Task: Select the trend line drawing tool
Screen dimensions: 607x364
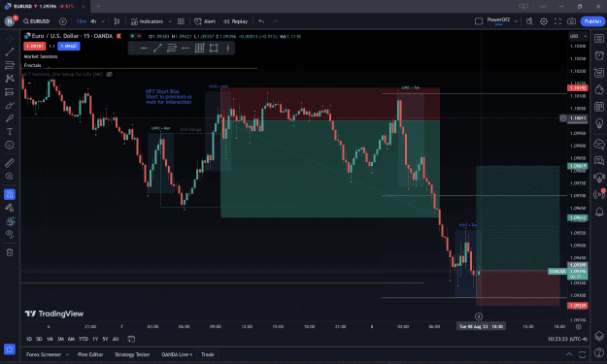Action: click(x=10, y=51)
